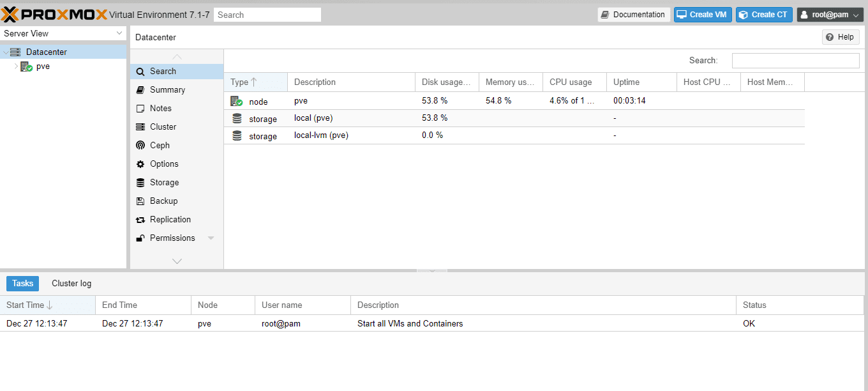
Task: Click the Create CT button
Action: 764,15
